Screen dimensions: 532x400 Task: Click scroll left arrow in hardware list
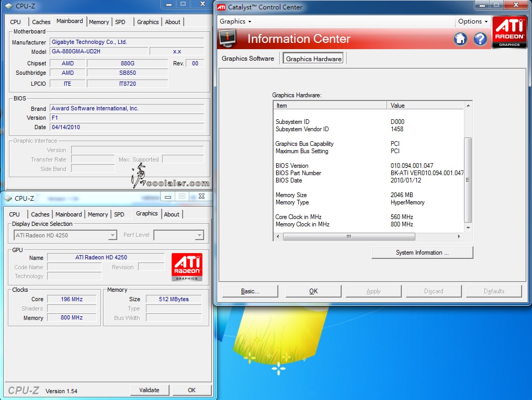pyautogui.click(x=278, y=236)
